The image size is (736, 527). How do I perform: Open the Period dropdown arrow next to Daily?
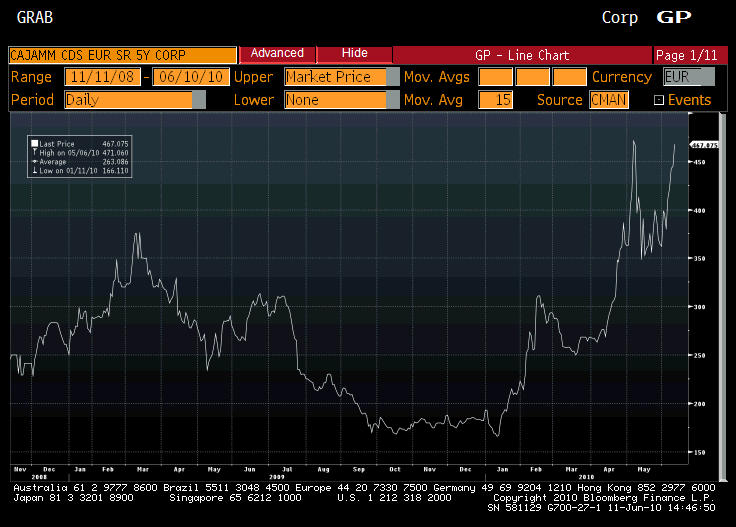pyautogui.click(x=199, y=100)
